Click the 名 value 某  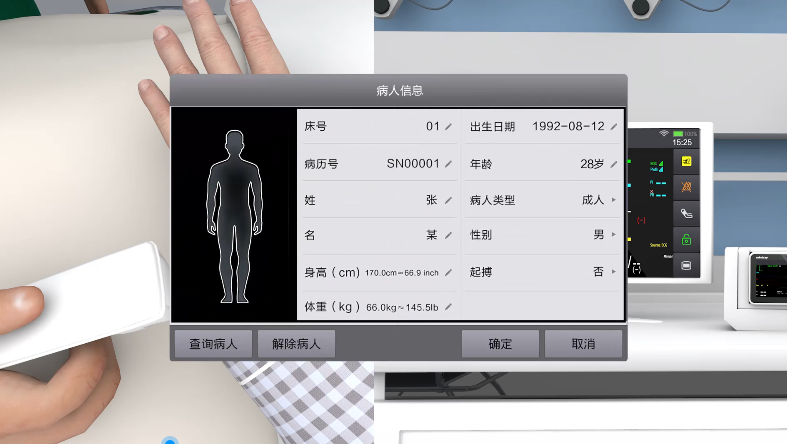point(432,235)
